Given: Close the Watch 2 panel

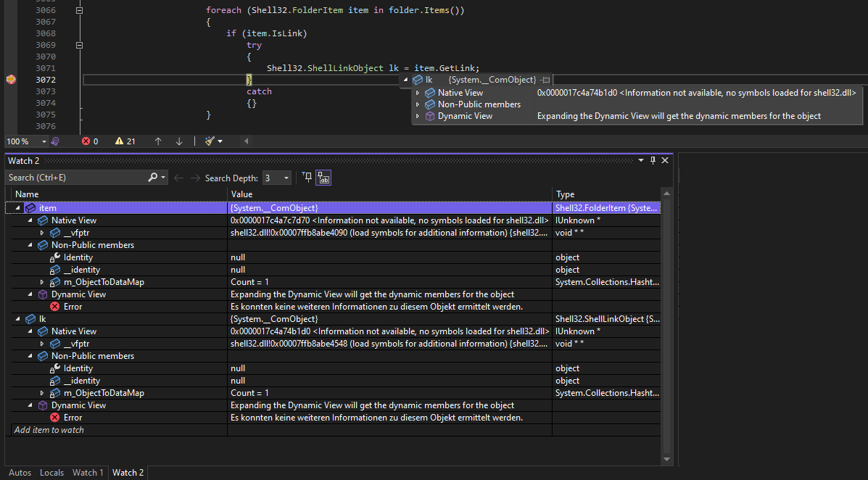Looking at the screenshot, I should (665, 160).
